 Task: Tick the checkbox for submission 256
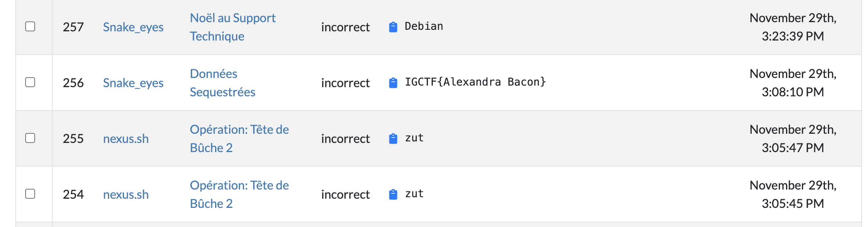(30, 82)
